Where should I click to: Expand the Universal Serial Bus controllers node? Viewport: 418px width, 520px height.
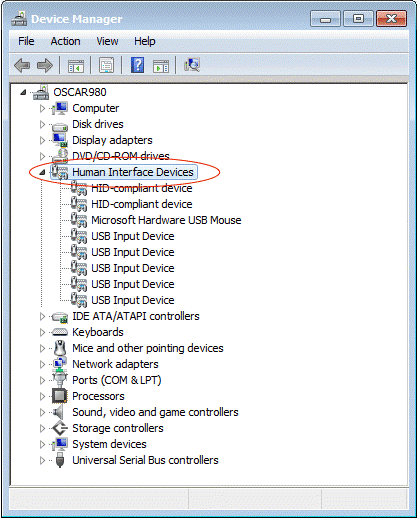pyautogui.click(x=42, y=460)
